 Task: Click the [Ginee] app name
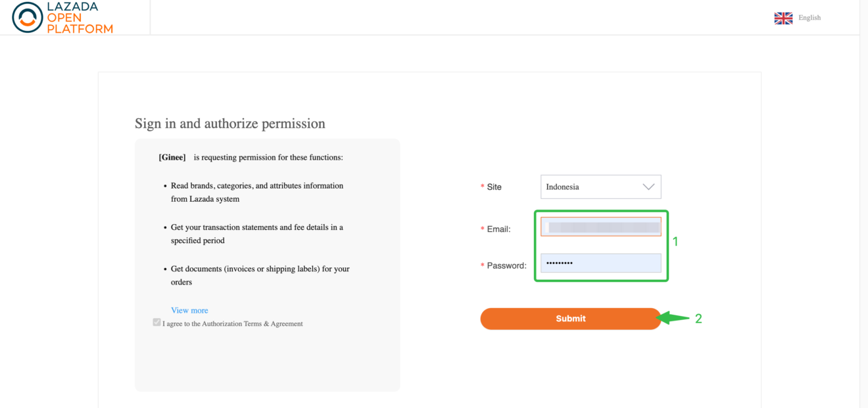[x=172, y=157]
